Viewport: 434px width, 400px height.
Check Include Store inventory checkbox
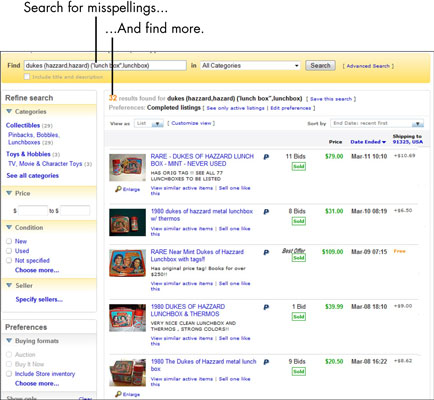coord(9,374)
